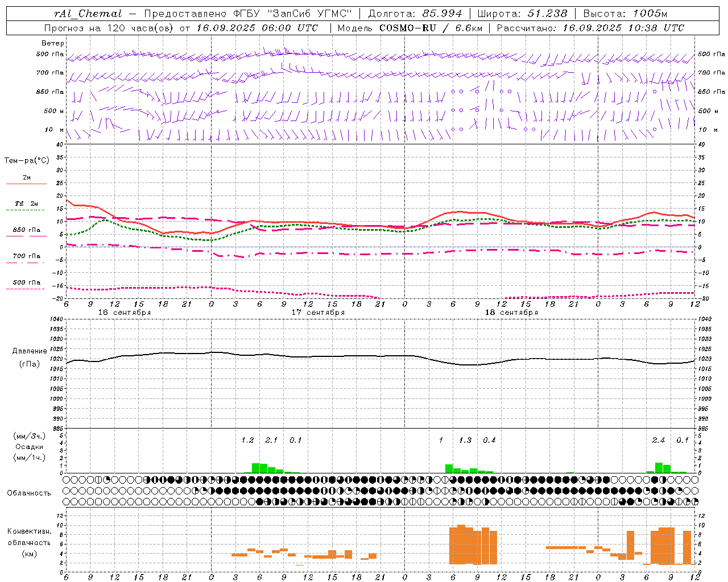Click the red 2м temperature legend line
Viewport: 728px width, 582px height.
(26, 184)
